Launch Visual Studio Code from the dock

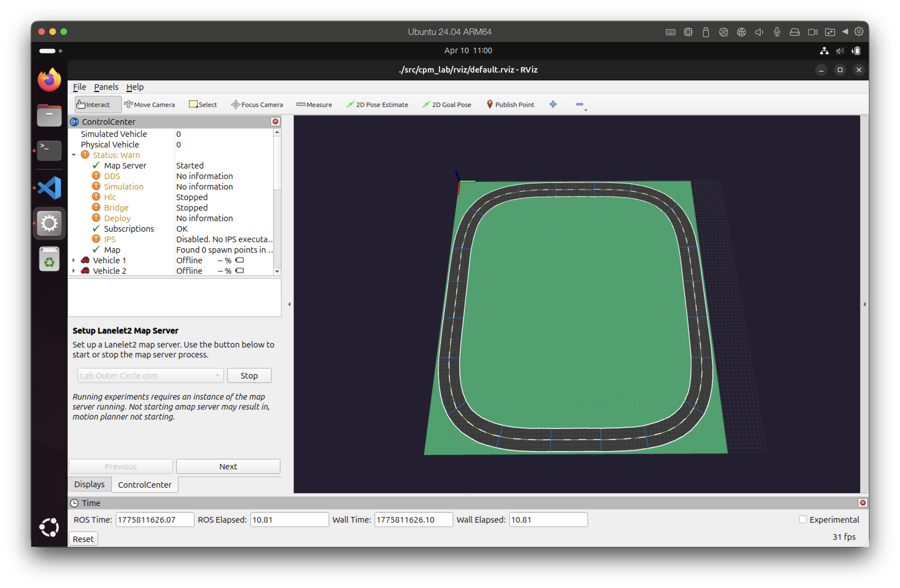pos(49,187)
